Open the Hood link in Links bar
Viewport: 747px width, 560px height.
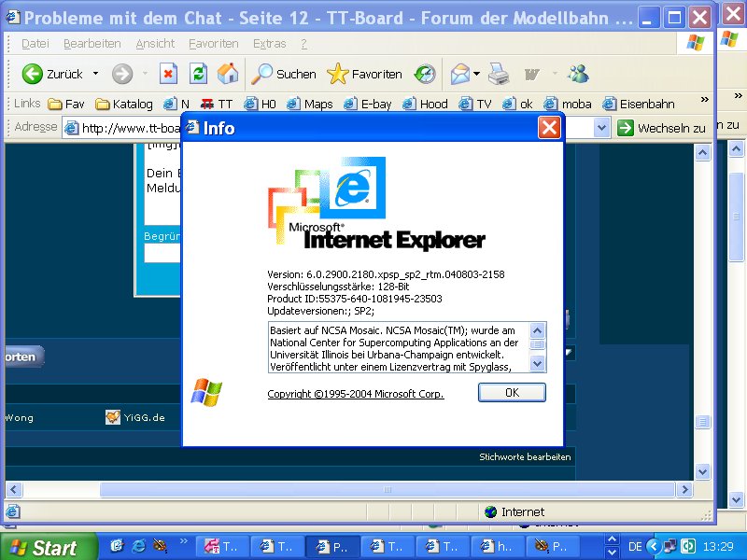[425, 104]
